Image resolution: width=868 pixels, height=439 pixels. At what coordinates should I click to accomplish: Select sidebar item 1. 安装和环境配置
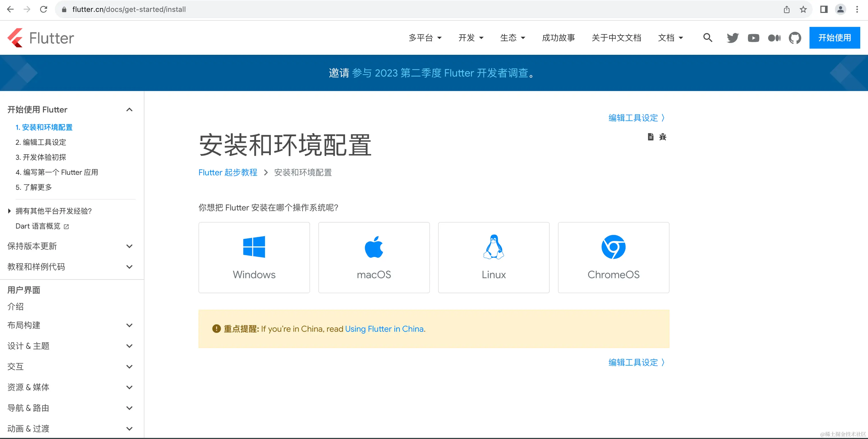click(x=44, y=127)
